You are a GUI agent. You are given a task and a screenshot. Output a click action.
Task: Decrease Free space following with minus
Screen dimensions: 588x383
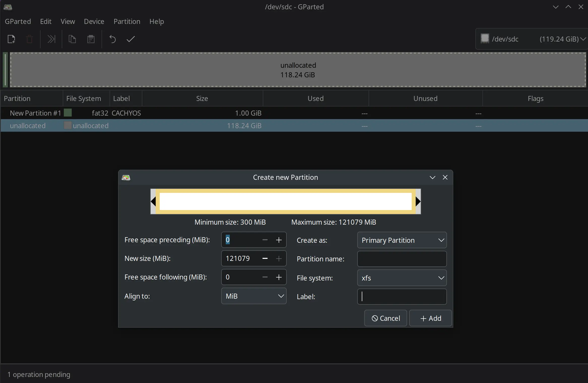tap(265, 277)
